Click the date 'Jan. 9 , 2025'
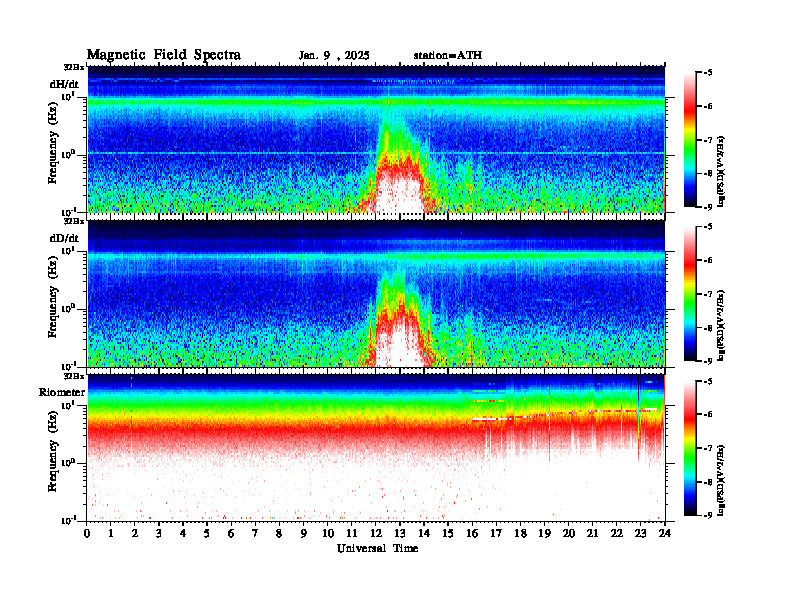 (334, 56)
